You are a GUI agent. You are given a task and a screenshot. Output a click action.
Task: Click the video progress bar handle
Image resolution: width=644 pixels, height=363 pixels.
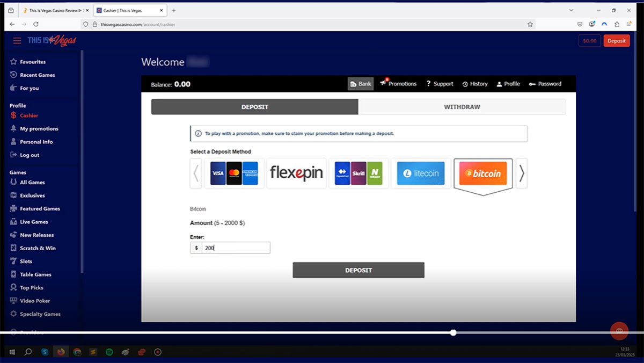coord(453,332)
